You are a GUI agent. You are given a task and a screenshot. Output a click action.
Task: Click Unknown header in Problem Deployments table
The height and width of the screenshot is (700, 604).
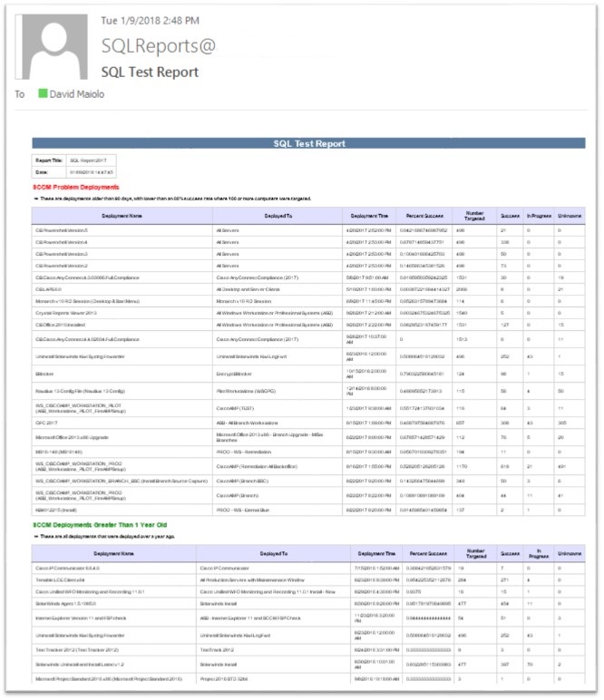[x=570, y=216]
